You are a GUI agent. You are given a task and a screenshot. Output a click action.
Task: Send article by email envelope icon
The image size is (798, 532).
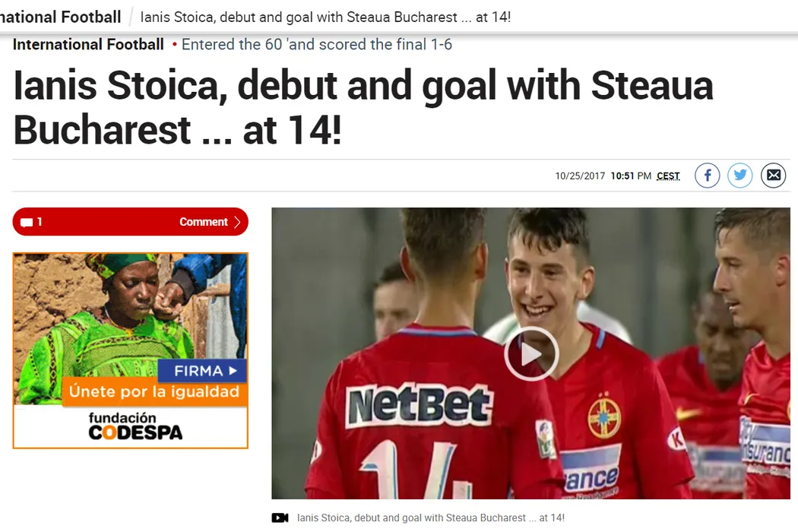(x=773, y=176)
